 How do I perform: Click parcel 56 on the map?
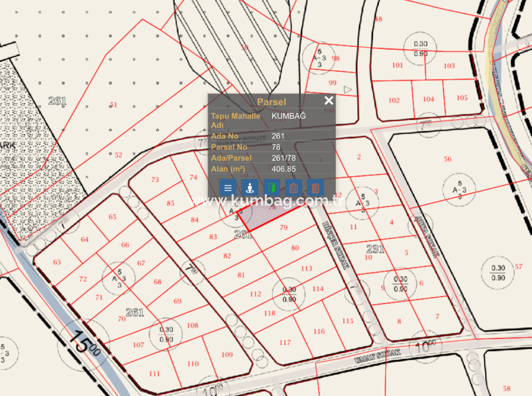pyautogui.click(x=447, y=159)
